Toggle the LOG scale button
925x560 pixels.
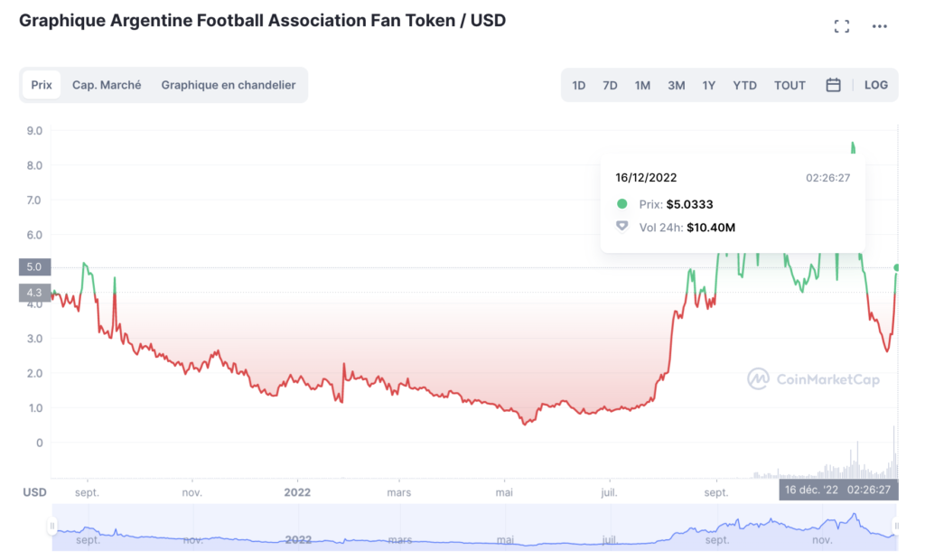click(x=876, y=85)
